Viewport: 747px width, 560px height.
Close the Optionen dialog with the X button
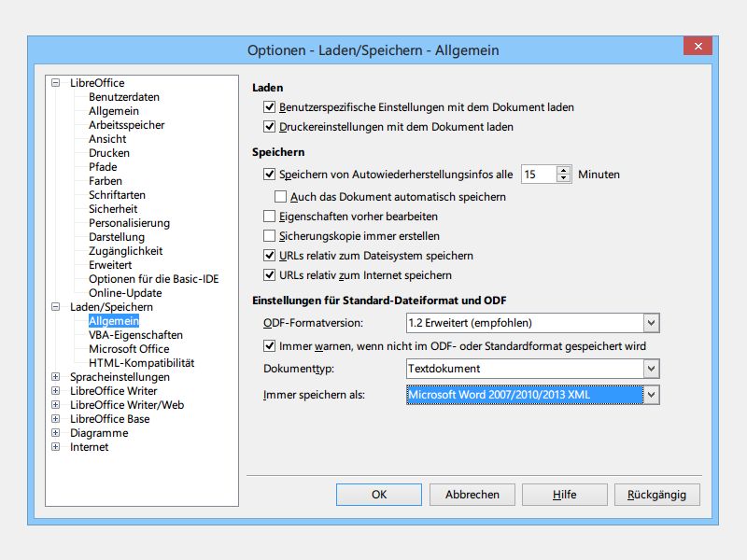[698, 46]
